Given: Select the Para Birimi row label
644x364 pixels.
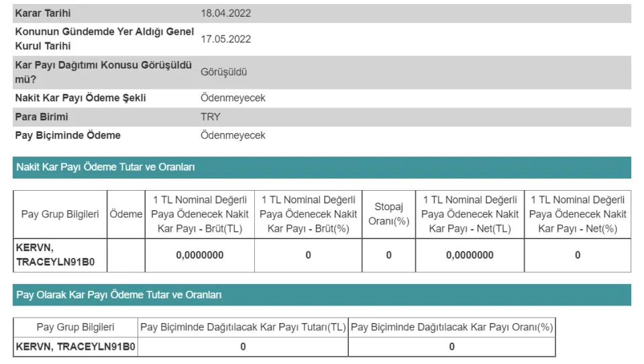Looking at the screenshot, I should click(42, 117).
